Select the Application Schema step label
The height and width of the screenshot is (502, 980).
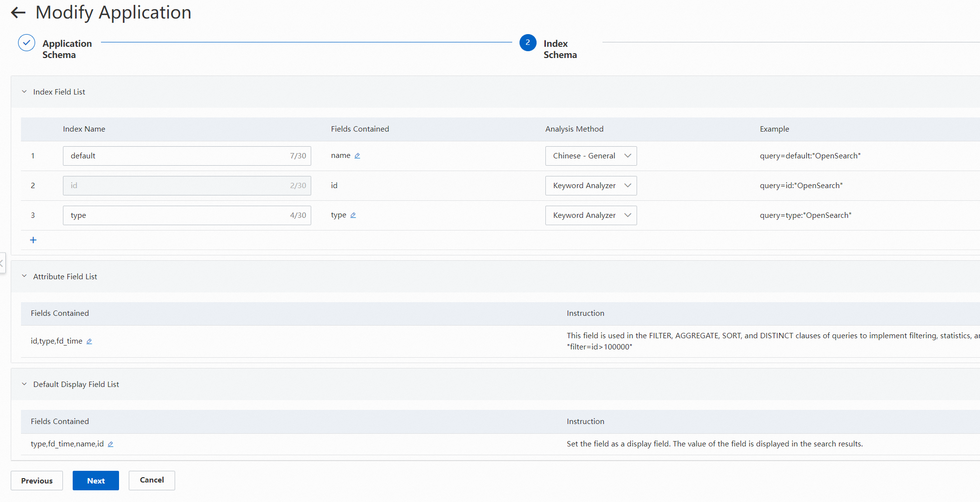[x=67, y=49]
